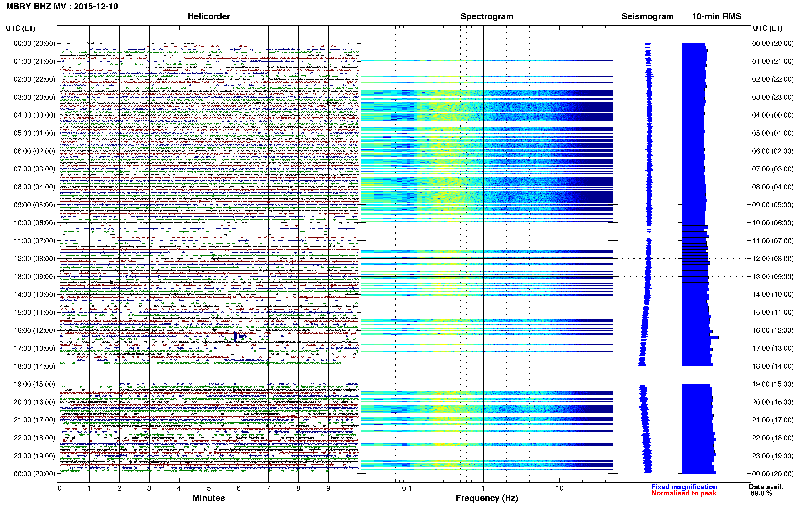Screen dimensions: 812x508
Task: Click the '1' frequency tick label
Action: [483, 488]
